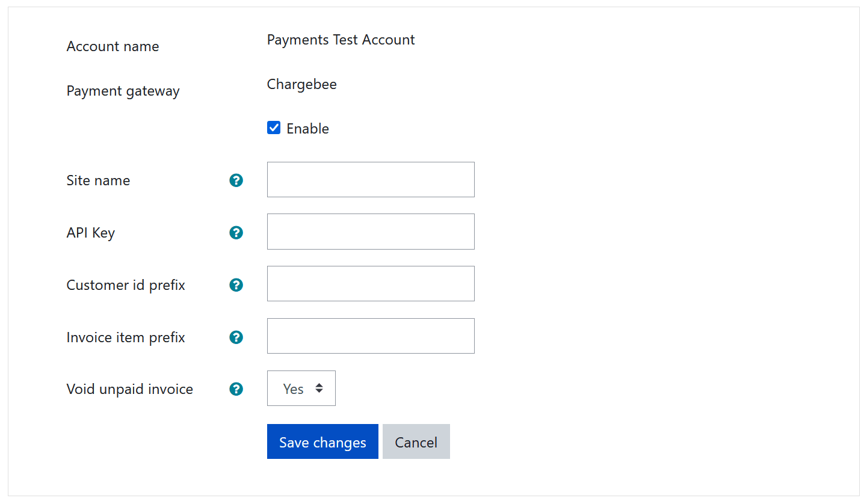Click the API Key field label
Viewport: 867px width, 504px height.
point(91,233)
